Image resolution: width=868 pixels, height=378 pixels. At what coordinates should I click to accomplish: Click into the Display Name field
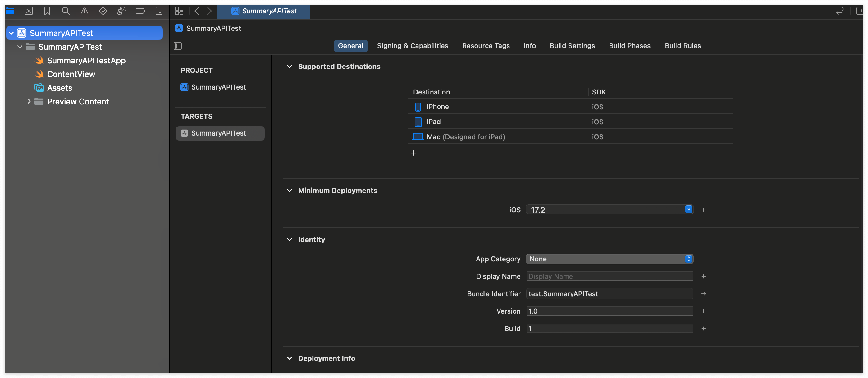point(609,276)
